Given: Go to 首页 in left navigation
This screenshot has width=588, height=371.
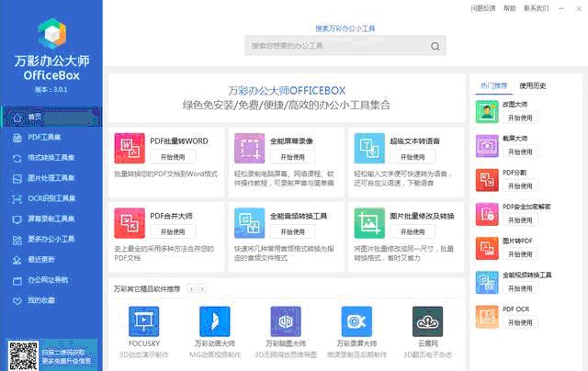Looking at the screenshot, I should 51,118.
